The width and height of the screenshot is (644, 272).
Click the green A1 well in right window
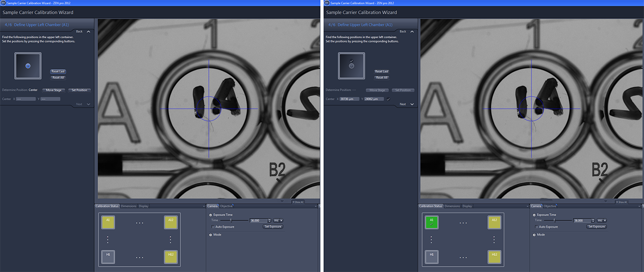tap(432, 222)
